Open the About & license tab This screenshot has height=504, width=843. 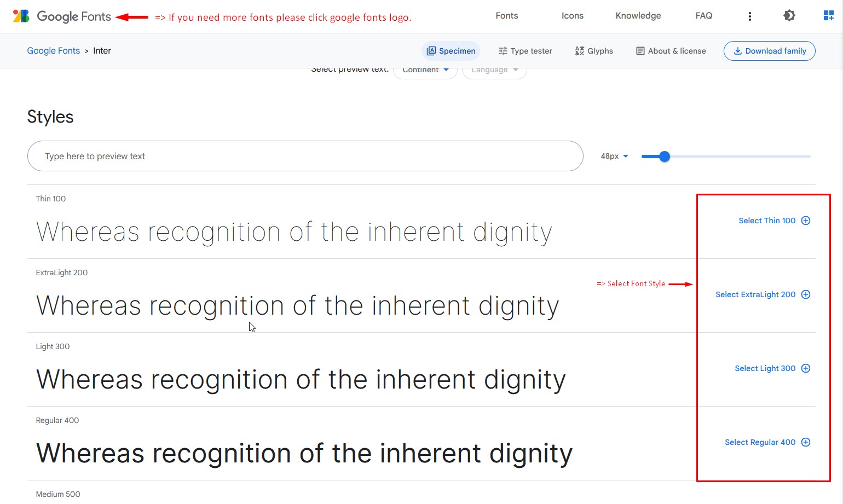(x=671, y=51)
